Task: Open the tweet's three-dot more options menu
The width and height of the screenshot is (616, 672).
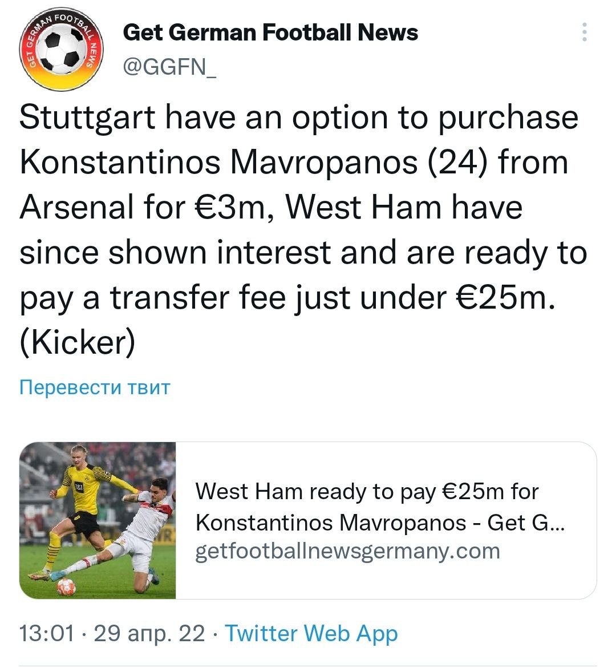Action: [584, 33]
